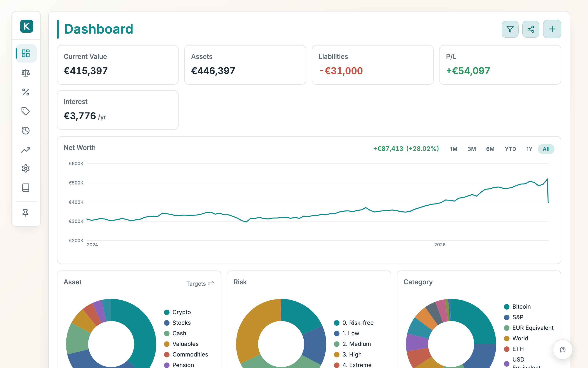This screenshot has width=588, height=368.
Task: Click the 0. Risk-free legend entry
Action: tap(354, 323)
